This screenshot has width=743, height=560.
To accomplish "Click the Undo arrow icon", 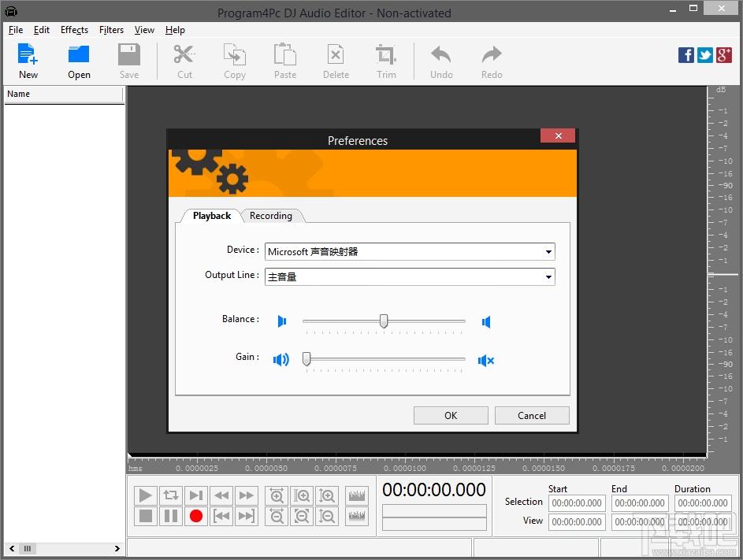I will point(440,54).
